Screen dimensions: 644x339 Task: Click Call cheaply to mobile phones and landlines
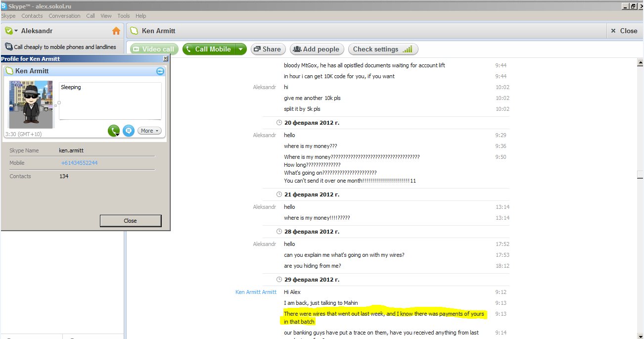pos(65,47)
